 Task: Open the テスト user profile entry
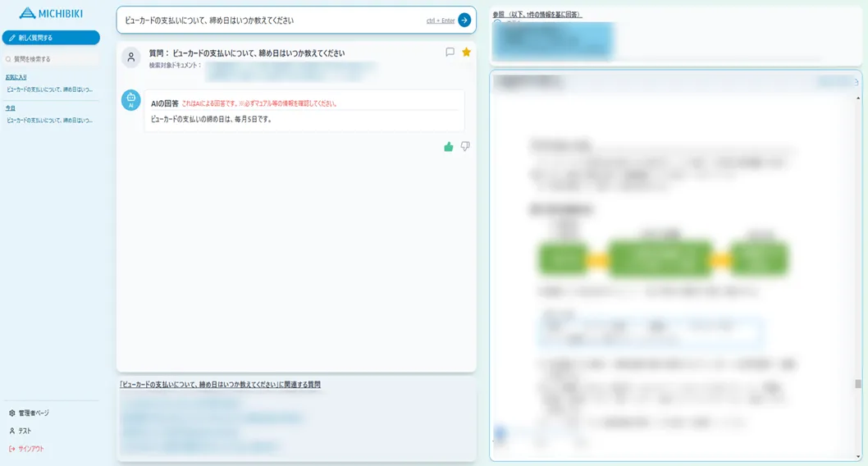point(25,431)
